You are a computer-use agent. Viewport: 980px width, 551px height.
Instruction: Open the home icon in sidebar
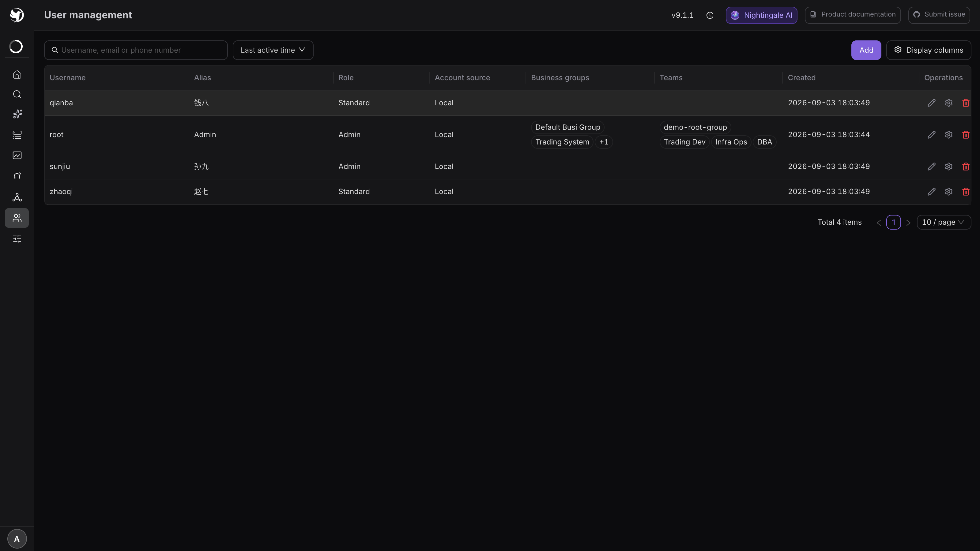coord(17,74)
